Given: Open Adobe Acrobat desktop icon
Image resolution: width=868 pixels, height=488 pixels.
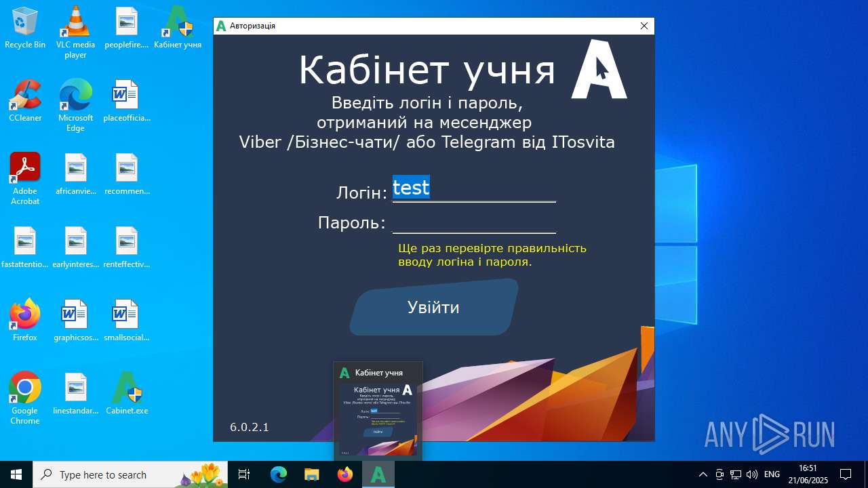Looking at the screenshot, I should [25, 179].
